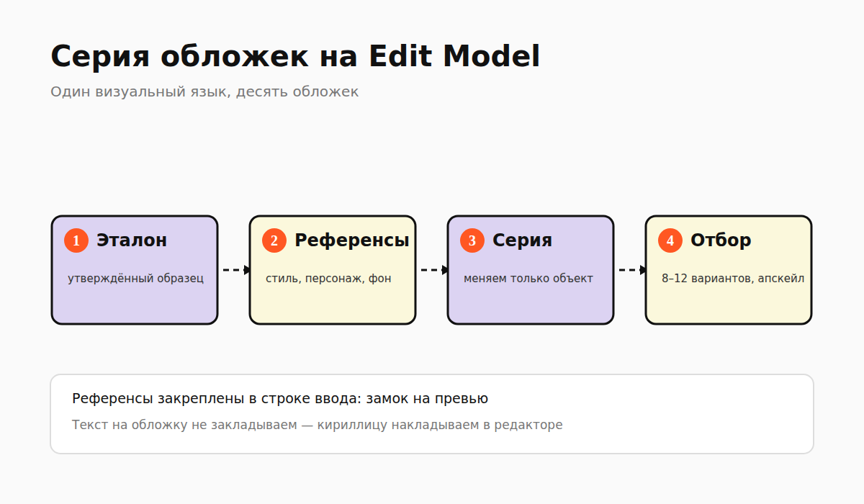Select the "Референсы" card heading

click(x=352, y=240)
